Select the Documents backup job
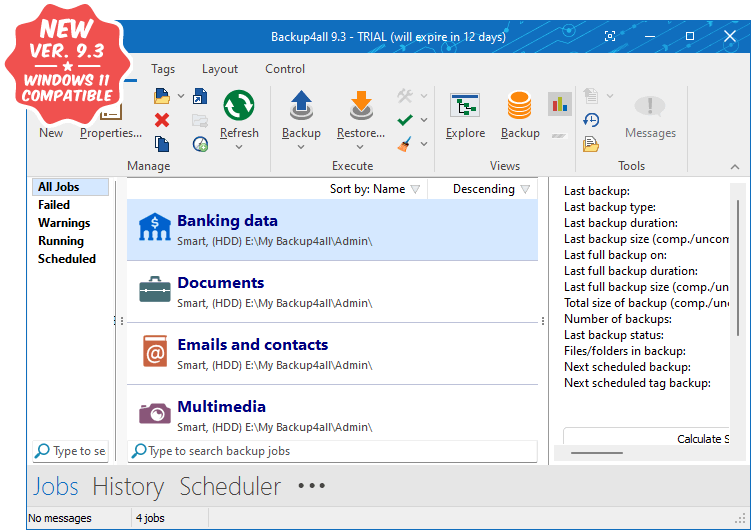 point(332,292)
